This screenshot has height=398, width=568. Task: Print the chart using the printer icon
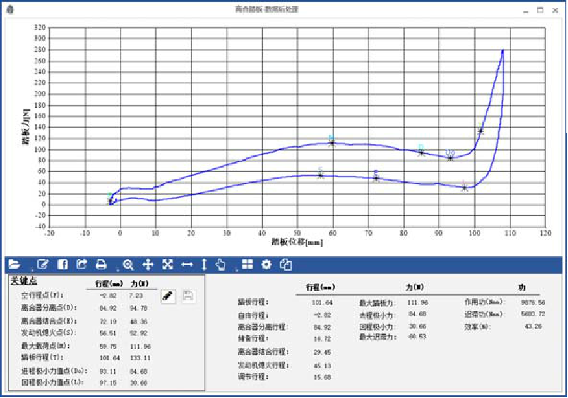(x=101, y=264)
